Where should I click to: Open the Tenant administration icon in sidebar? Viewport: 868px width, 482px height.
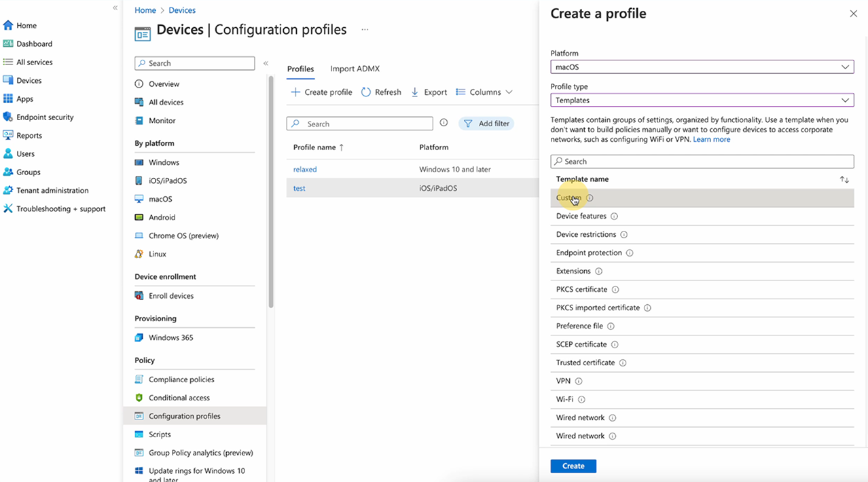tap(8, 190)
